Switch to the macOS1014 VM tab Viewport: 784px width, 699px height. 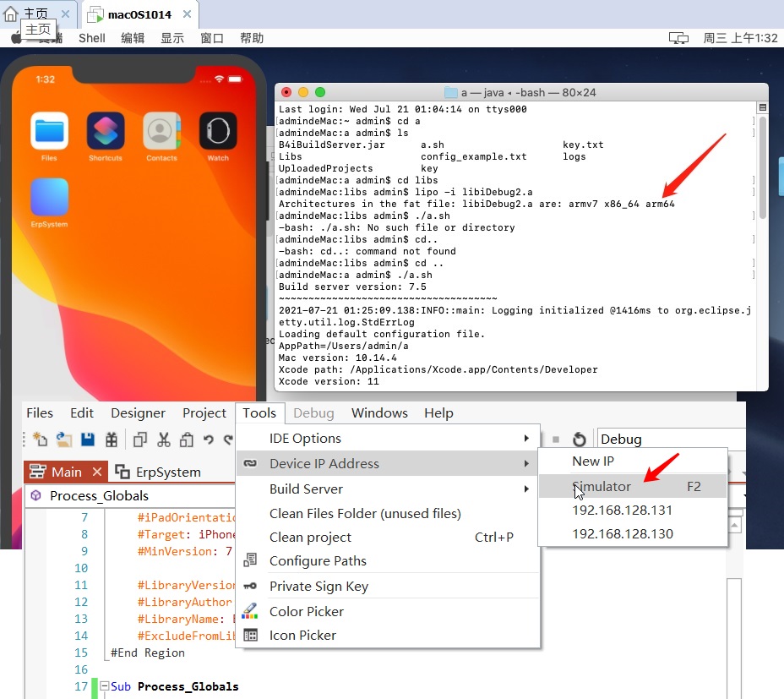pos(139,14)
